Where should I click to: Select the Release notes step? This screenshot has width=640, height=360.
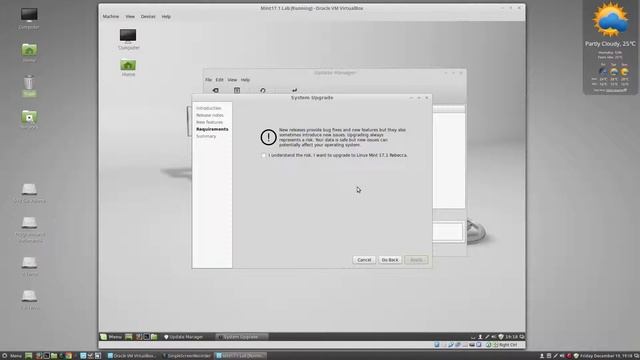[210, 115]
